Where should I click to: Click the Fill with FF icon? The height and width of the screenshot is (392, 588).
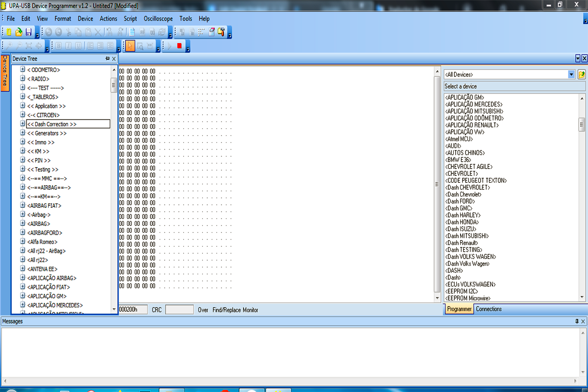click(x=142, y=32)
